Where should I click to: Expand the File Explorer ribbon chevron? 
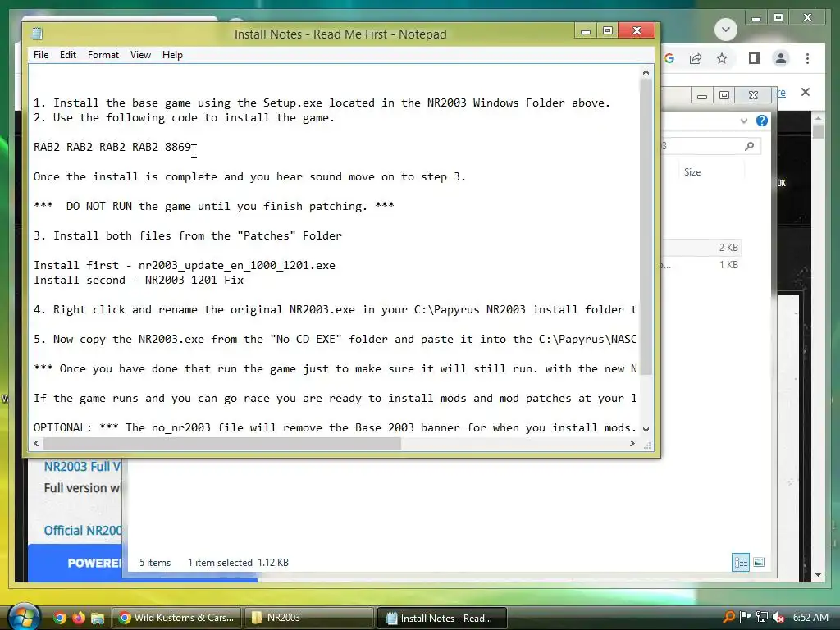pos(743,121)
